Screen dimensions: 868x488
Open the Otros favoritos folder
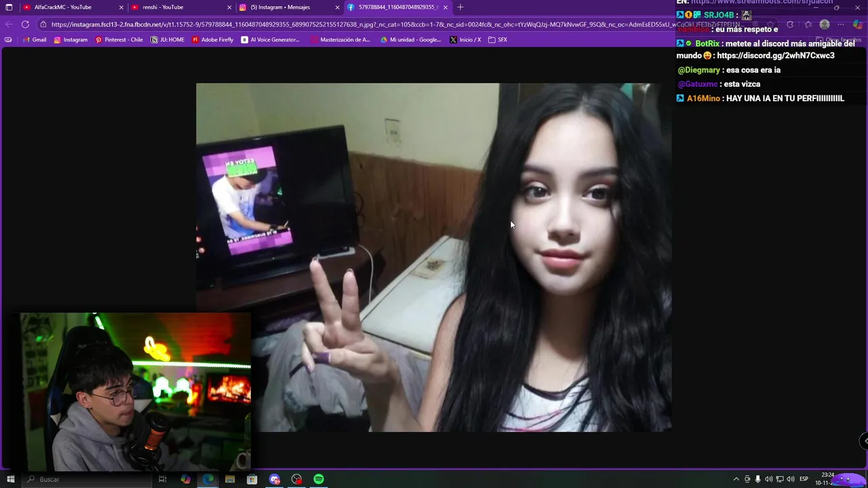[838, 40]
